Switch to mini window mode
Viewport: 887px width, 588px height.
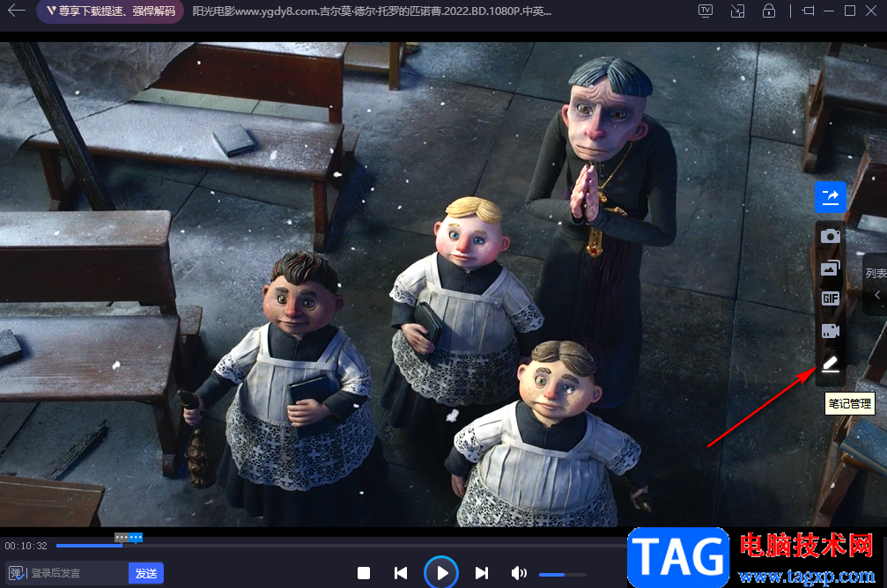[x=737, y=11]
